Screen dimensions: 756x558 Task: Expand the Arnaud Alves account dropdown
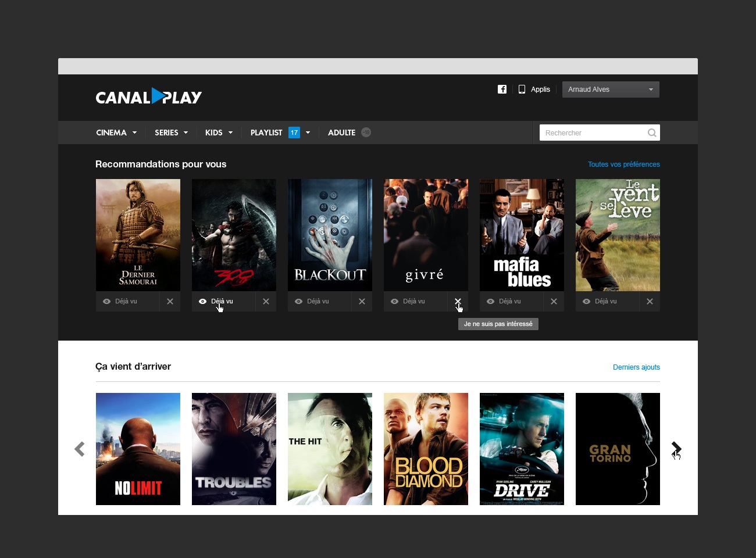pyautogui.click(x=611, y=90)
